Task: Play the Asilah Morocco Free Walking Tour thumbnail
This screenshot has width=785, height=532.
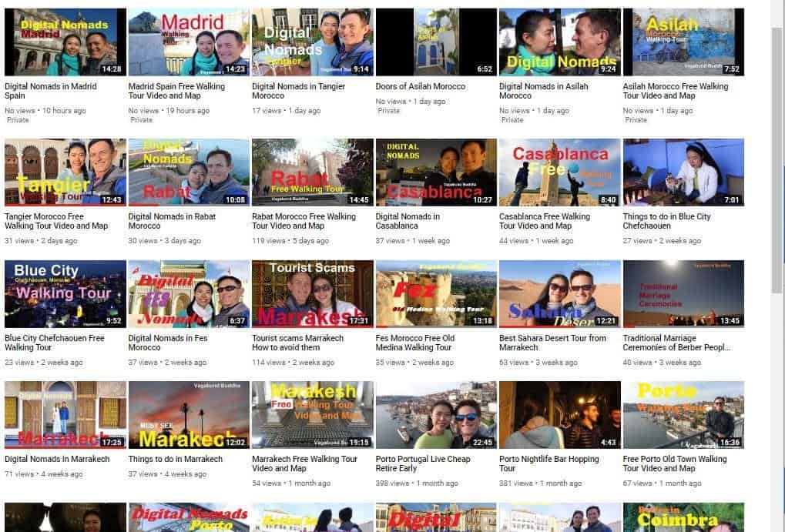Action: coord(683,42)
